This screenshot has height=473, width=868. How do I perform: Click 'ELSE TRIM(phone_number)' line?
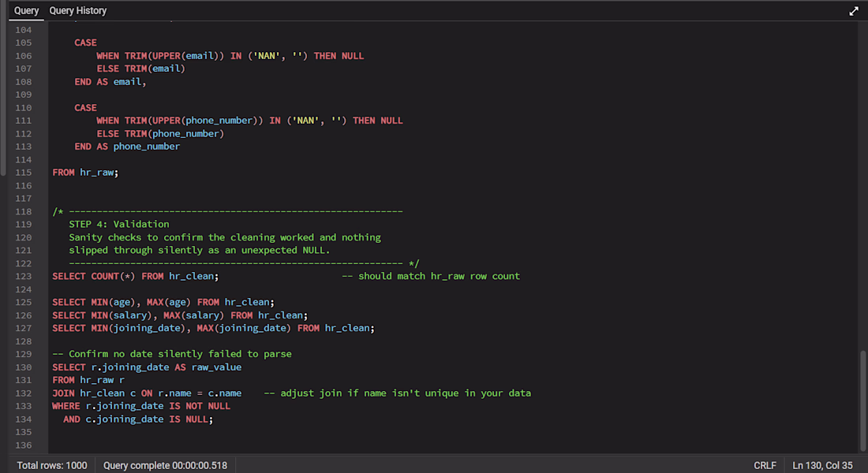pos(160,134)
